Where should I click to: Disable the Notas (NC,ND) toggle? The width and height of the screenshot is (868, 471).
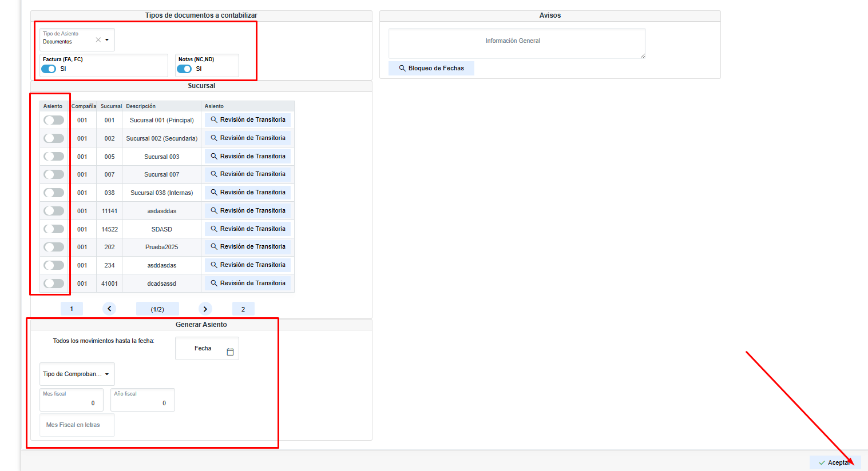pos(184,69)
